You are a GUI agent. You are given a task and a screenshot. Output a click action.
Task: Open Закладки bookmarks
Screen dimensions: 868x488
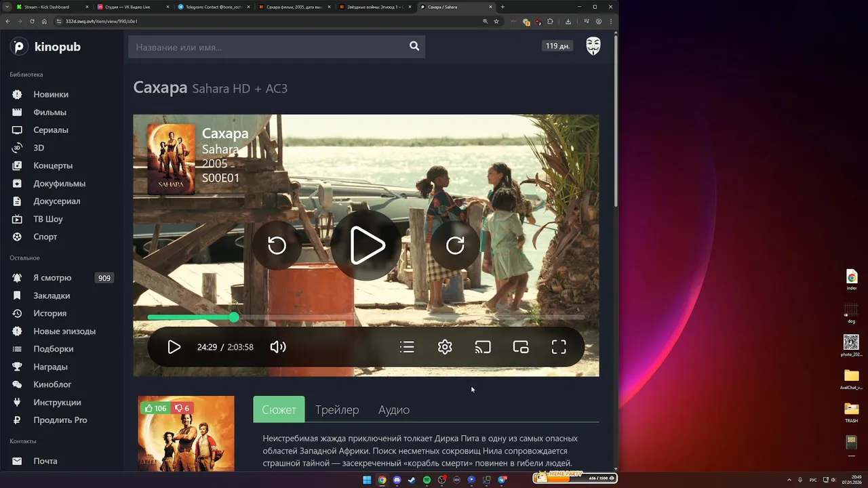tap(52, 296)
